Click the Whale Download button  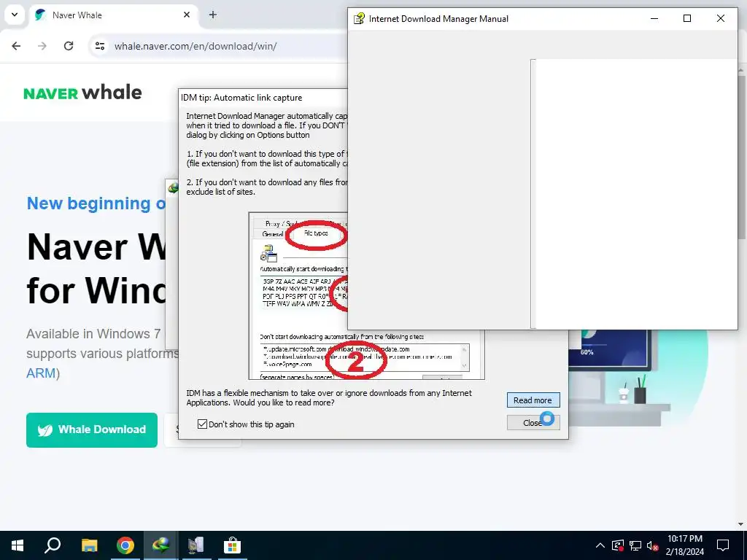(92, 430)
